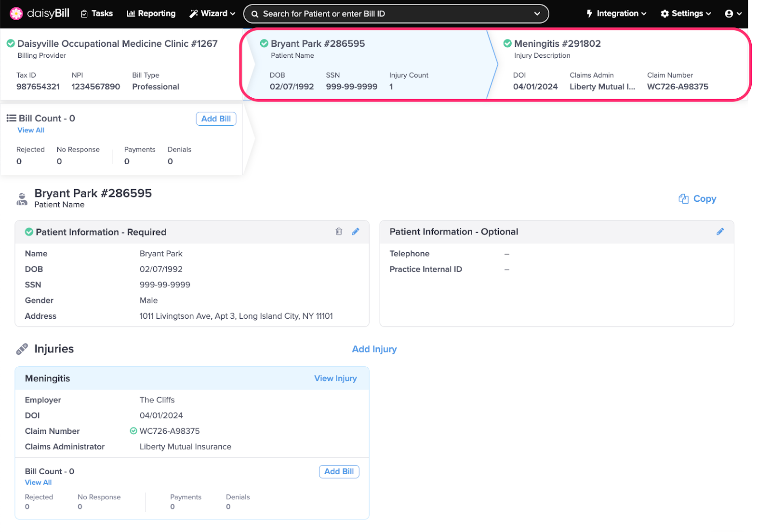Open View Injury for Meningitis
The width and height of the screenshot is (771, 532).
tap(335, 378)
